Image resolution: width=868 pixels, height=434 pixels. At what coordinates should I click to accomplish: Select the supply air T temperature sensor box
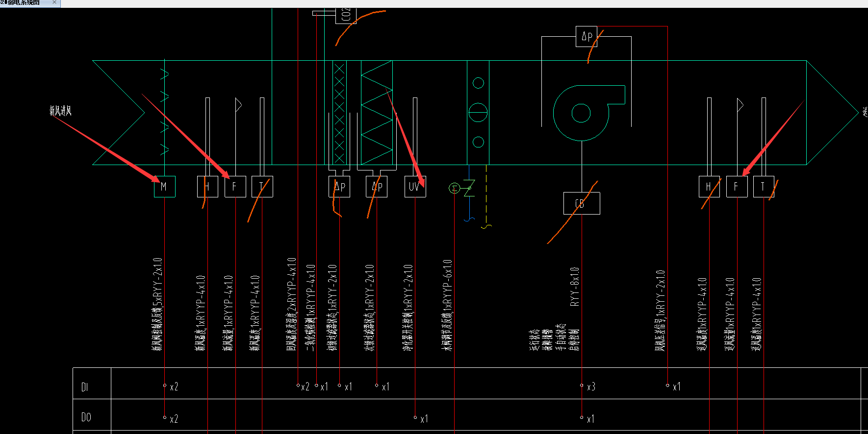point(764,187)
